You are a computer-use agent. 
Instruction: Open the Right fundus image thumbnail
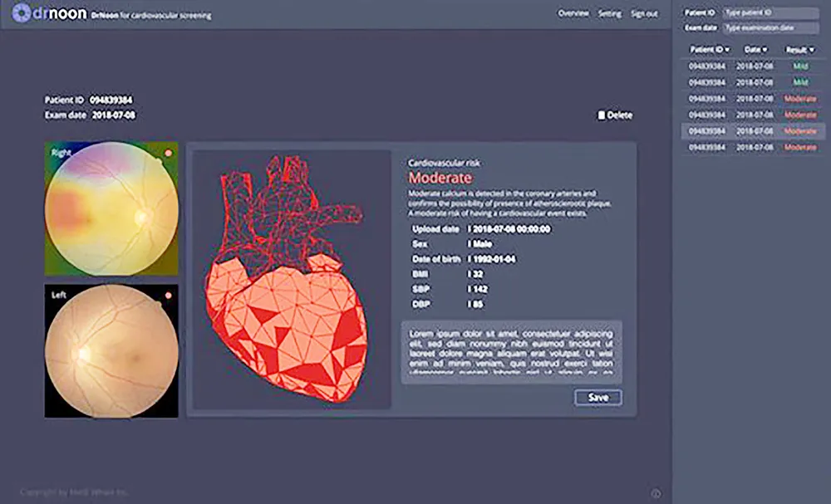(111, 208)
